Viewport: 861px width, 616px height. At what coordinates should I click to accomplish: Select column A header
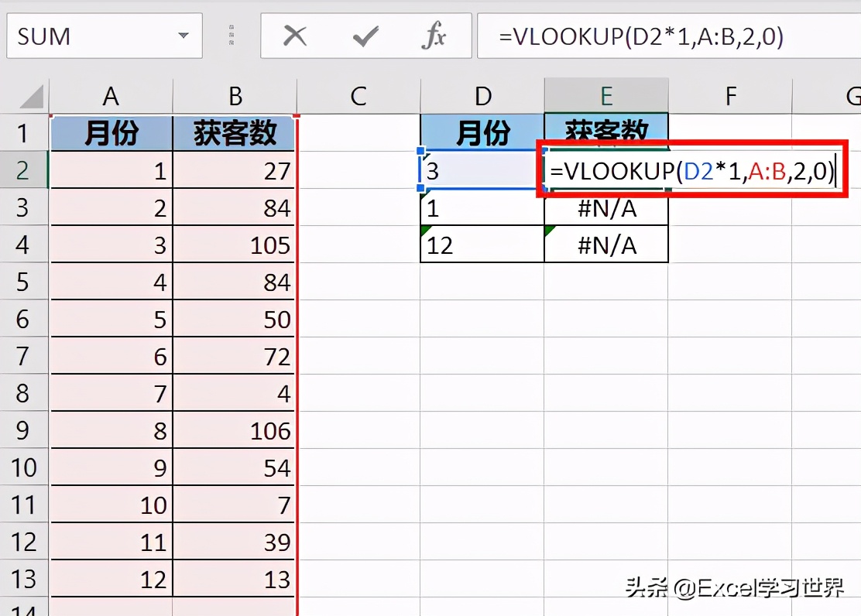tap(111, 94)
